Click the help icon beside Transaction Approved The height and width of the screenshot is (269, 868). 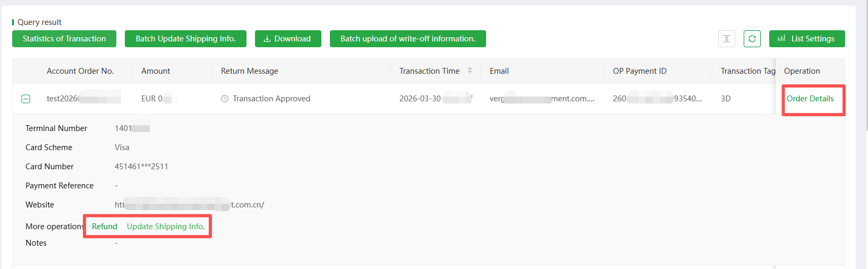pyautogui.click(x=225, y=99)
